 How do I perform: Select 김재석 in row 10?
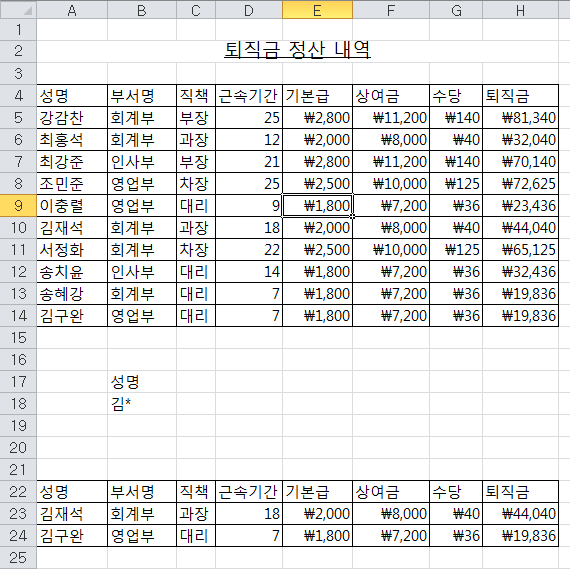click(72, 228)
